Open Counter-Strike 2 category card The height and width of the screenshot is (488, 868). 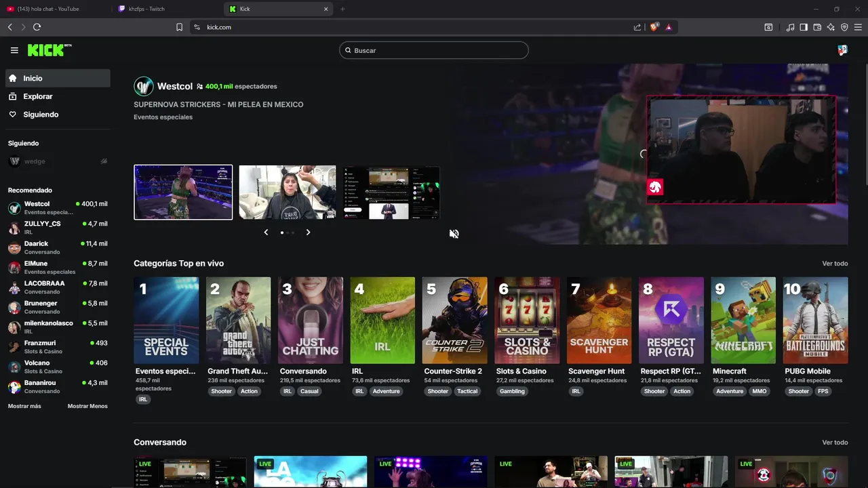click(x=454, y=321)
